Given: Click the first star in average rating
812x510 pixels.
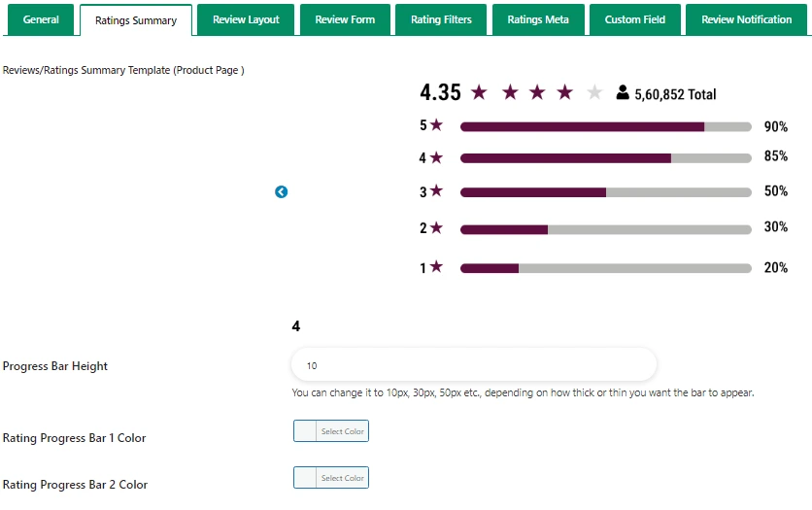Looking at the screenshot, I should coord(478,93).
